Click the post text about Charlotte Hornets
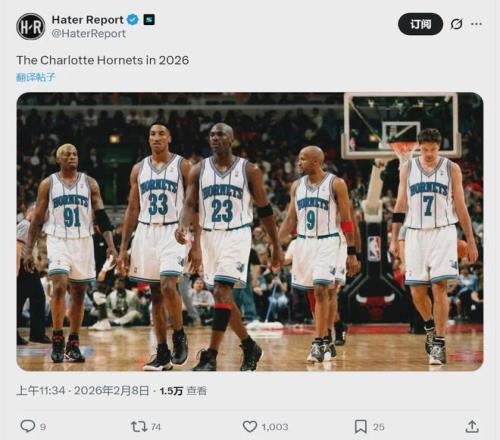This screenshot has width=500, height=440. tap(103, 60)
